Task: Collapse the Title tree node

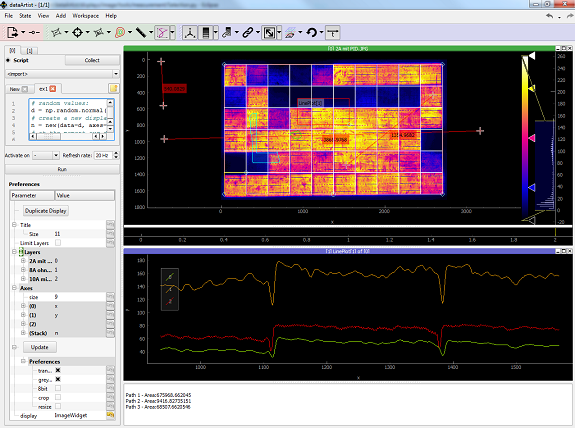Action: tap(14, 225)
